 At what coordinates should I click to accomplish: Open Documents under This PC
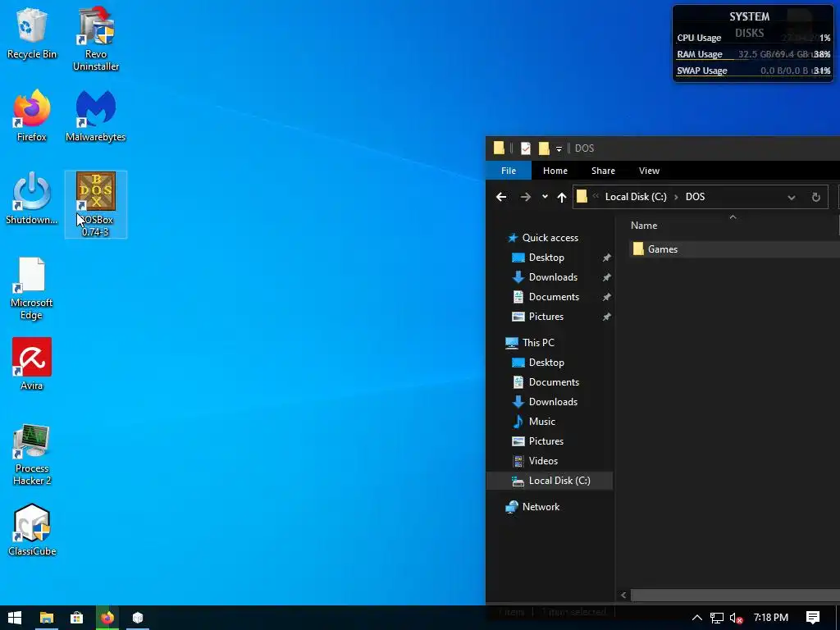click(554, 382)
